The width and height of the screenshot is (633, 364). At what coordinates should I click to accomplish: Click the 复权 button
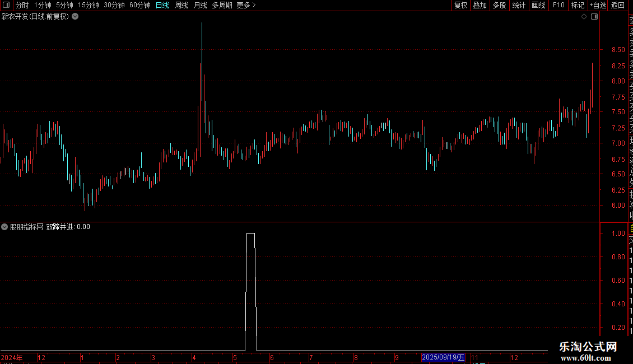(x=460, y=5)
